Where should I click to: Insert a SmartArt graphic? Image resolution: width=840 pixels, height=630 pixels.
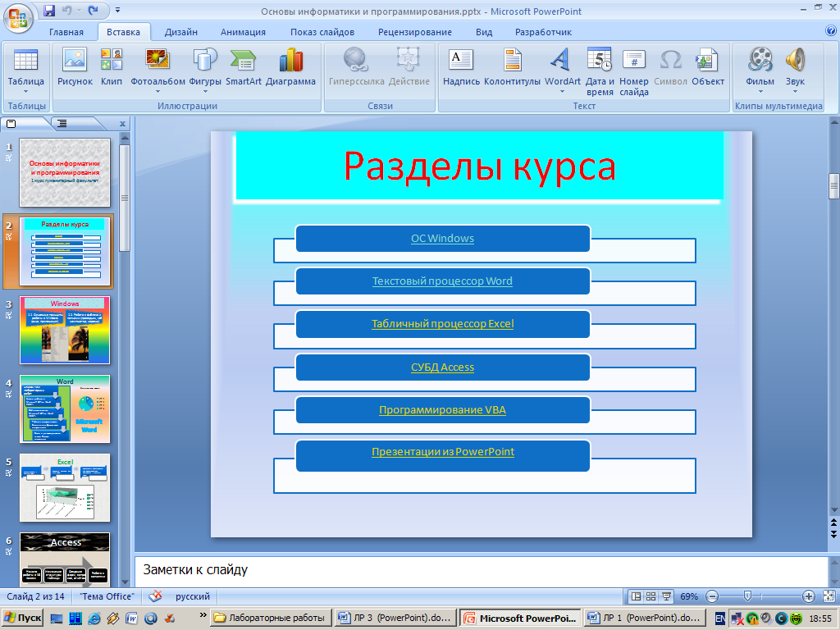coord(243,67)
